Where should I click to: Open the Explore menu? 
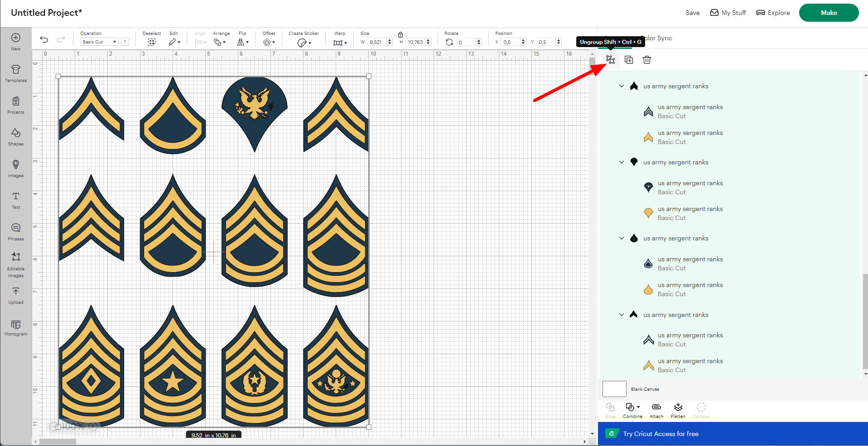click(773, 13)
